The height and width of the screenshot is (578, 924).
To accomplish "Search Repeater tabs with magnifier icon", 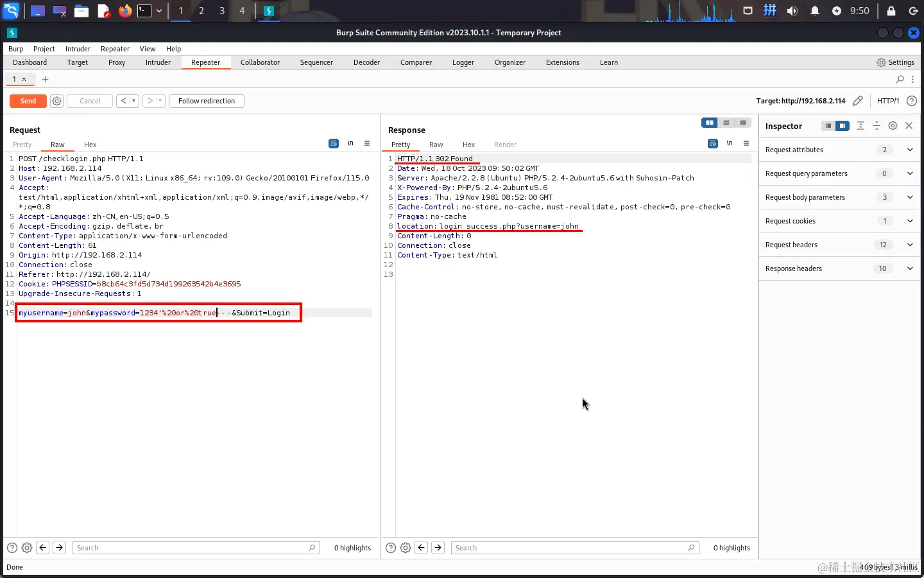I will tap(900, 79).
